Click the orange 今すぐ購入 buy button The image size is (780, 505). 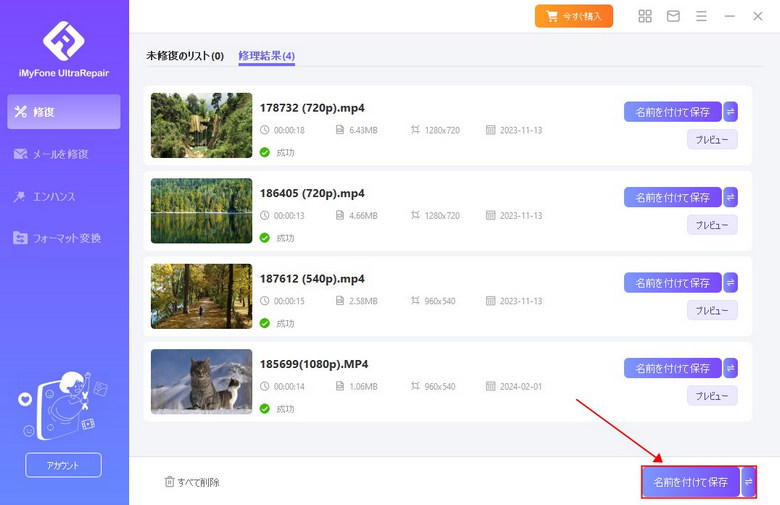coord(574,16)
